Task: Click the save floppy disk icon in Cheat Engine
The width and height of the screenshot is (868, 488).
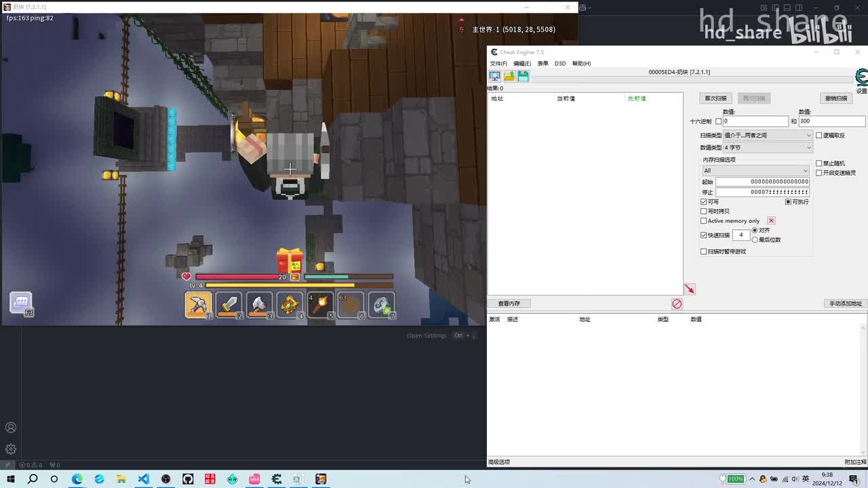Action: [524, 77]
